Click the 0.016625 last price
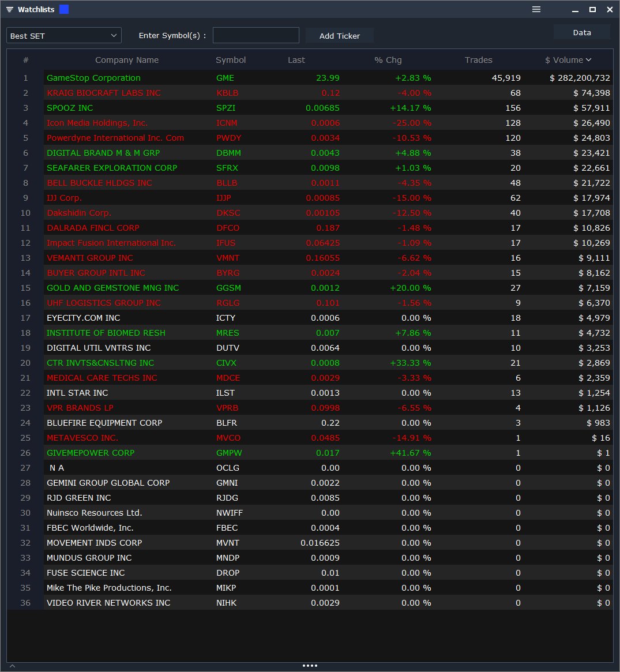This screenshot has width=620, height=672. click(x=320, y=543)
